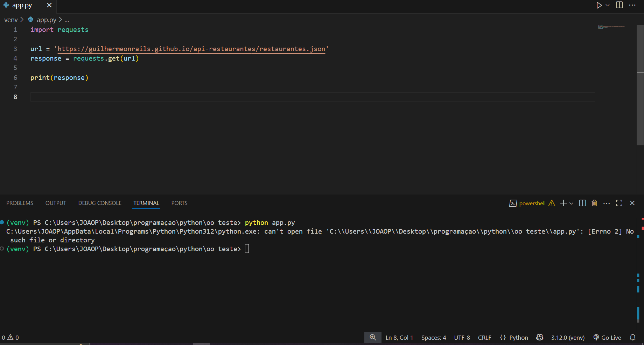
Task: Select Python language mode
Action: (x=519, y=338)
